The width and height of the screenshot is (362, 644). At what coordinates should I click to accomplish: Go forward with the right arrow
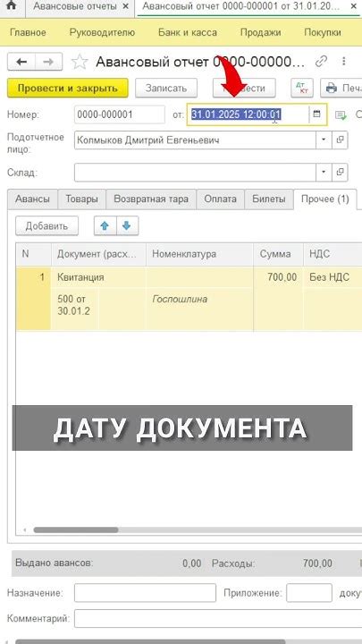click(48, 62)
